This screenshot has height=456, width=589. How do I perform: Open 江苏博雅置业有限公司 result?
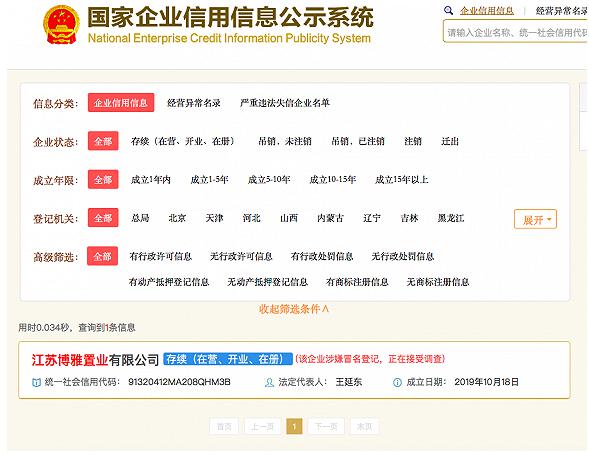[x=95, y=360]
